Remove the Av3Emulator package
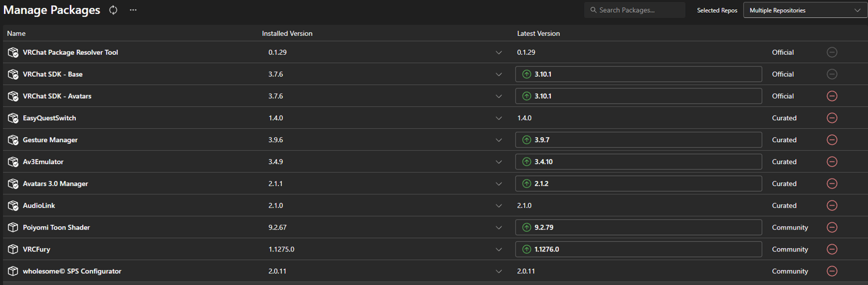Image resolution: width=868 pixels, height=285 pixels. pos(832,162)
